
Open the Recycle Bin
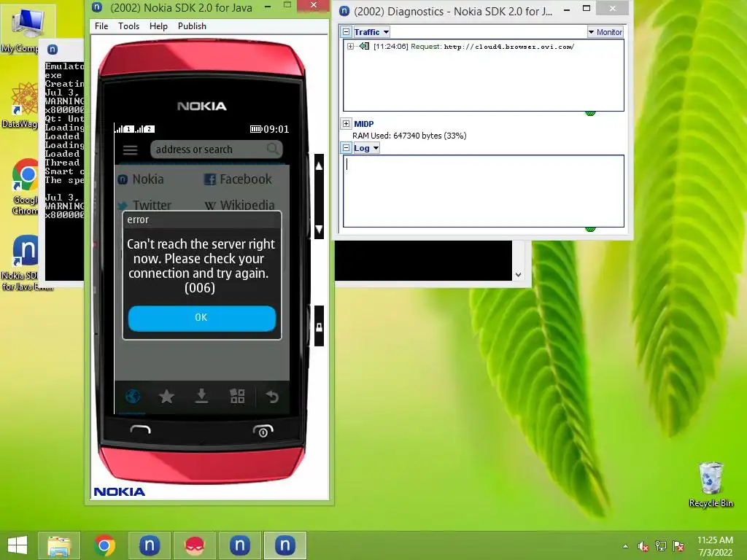711,484
